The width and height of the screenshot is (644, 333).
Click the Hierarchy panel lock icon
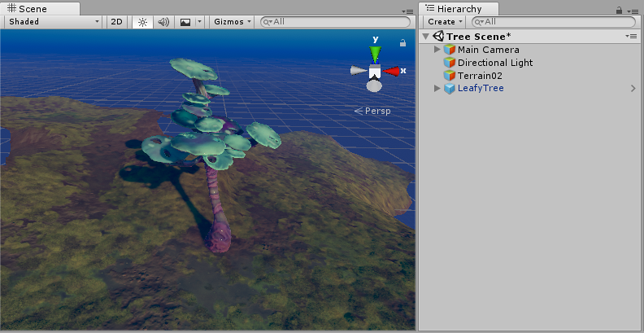coord(620,10)
